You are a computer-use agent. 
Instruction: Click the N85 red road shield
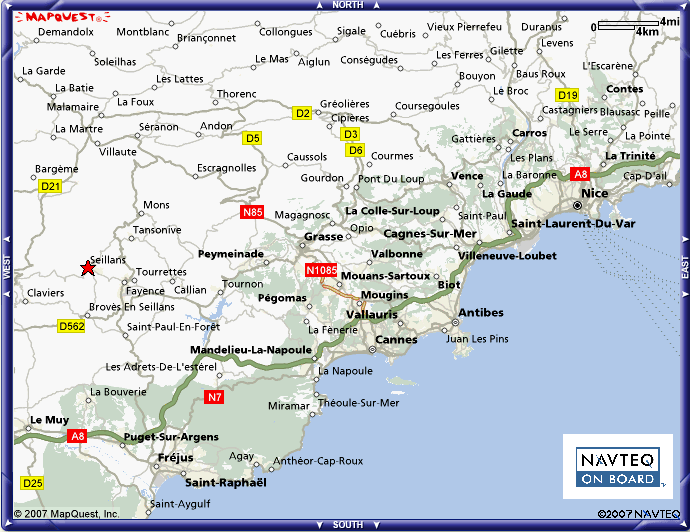pos(253,212)
